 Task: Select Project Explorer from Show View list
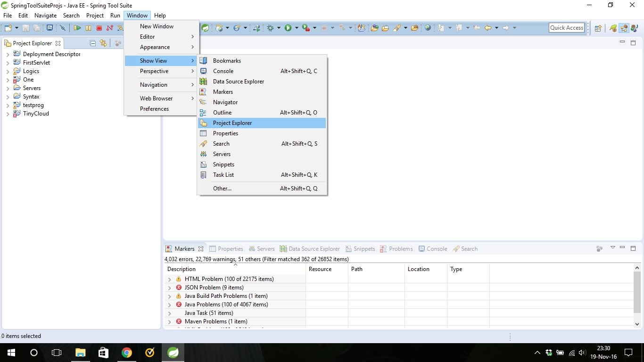click(x=232, y=123)
